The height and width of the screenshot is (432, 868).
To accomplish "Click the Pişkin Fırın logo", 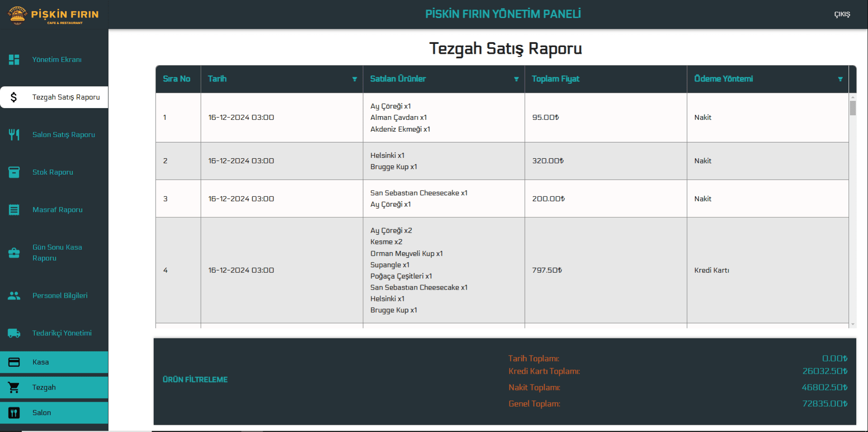I will tap(53, 15).
